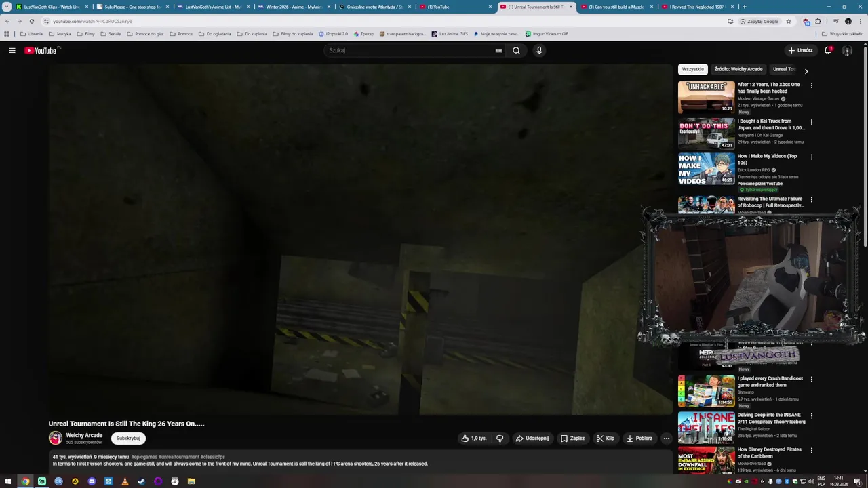Viewport: 868px width, 488px height.
Task: Open Welchy Arcade channel avatar
Action: coord(56,438)
